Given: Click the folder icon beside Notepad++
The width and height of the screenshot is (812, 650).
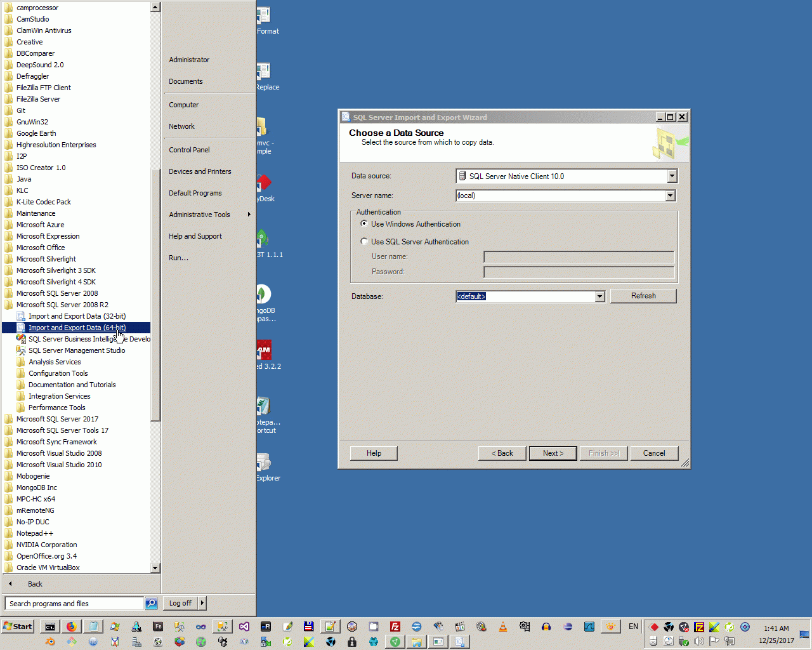Looking at the screenshot, I should click(8, 533).
